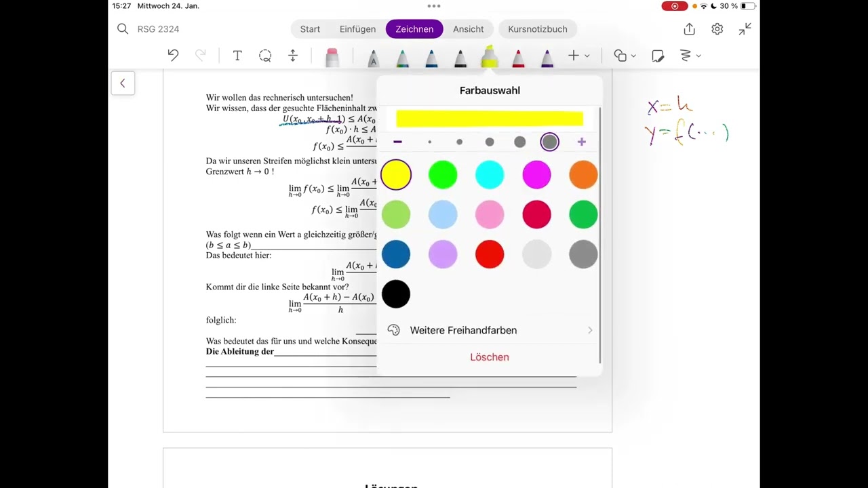The image size is (868, 488).
Task: Pick the bright green swatch
Action: (443, 175)
